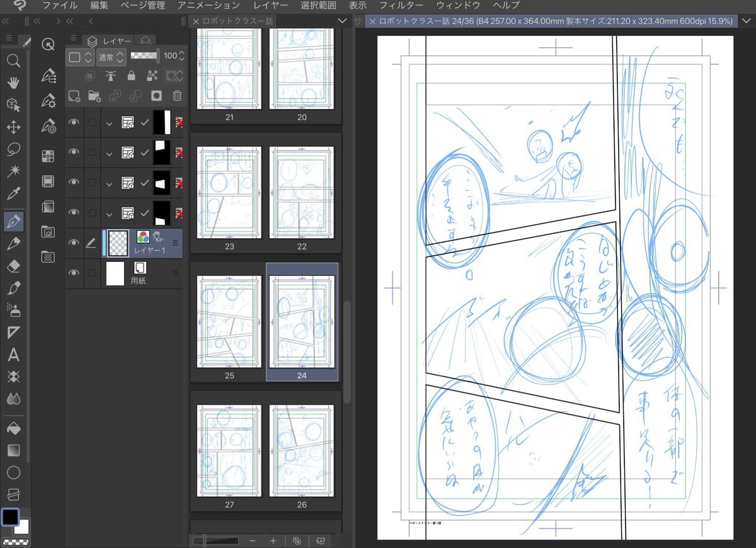Open the Tool Property palette icon
This screenshot has width=756, height=548.
click(48, 101)
